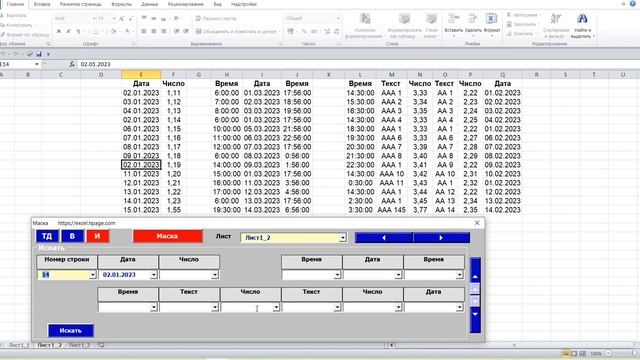Open the font name Arial dropdown

pyautogui.click(x=94, y=18)
